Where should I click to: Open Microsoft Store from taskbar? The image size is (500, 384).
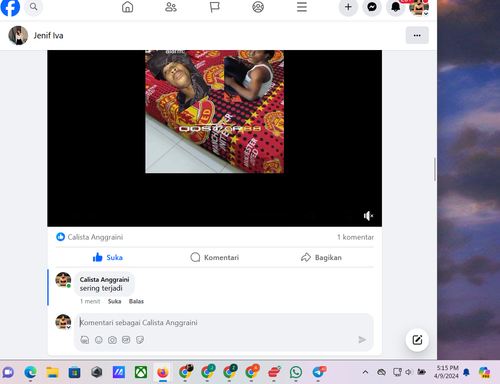click(74, 372)
